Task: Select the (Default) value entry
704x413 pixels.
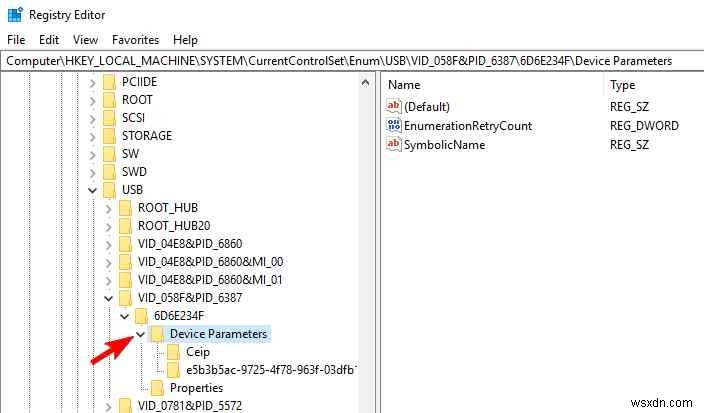Action: click(427, 107)
